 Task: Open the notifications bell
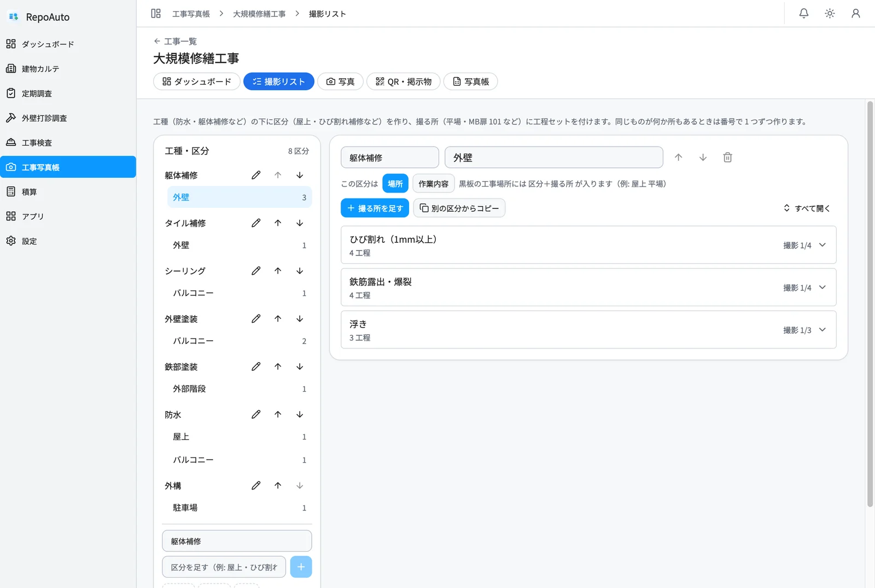pos(803,14)
